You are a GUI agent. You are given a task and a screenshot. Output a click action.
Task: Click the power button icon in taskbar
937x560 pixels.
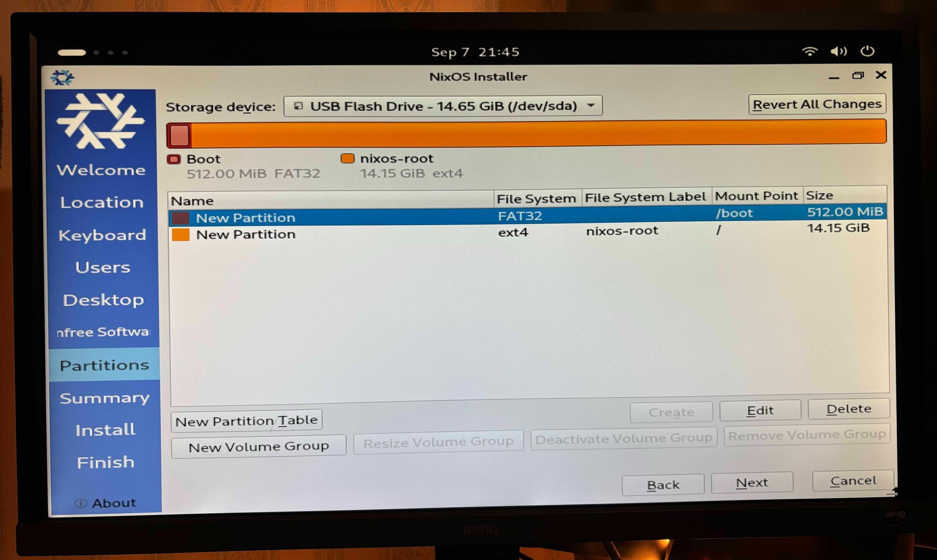[x=874, y=51]
